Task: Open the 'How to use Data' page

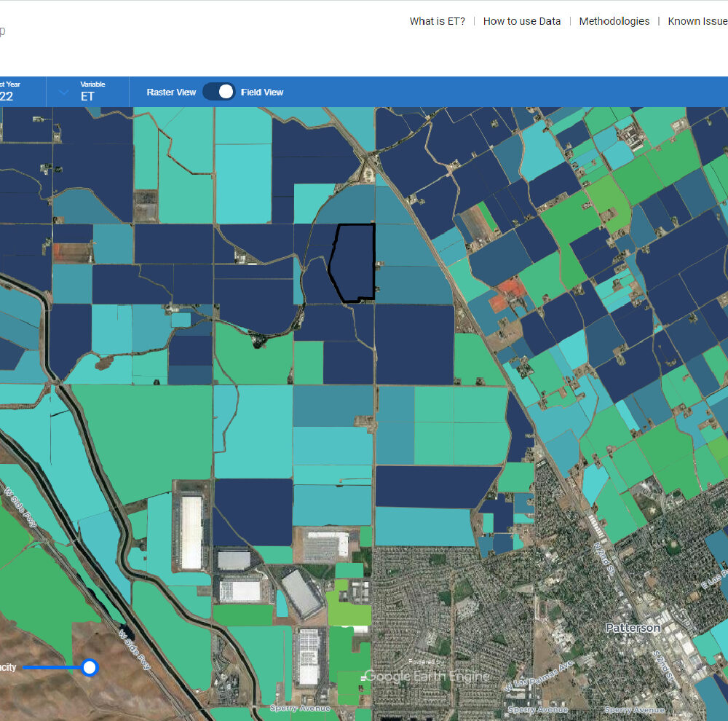Action: click(x=521, y=21)
